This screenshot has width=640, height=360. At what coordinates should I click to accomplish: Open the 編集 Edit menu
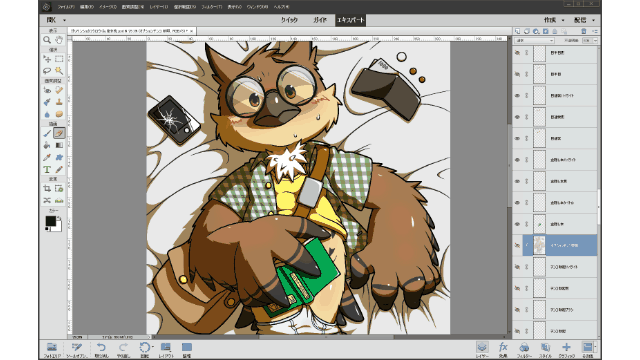point(87,7)
